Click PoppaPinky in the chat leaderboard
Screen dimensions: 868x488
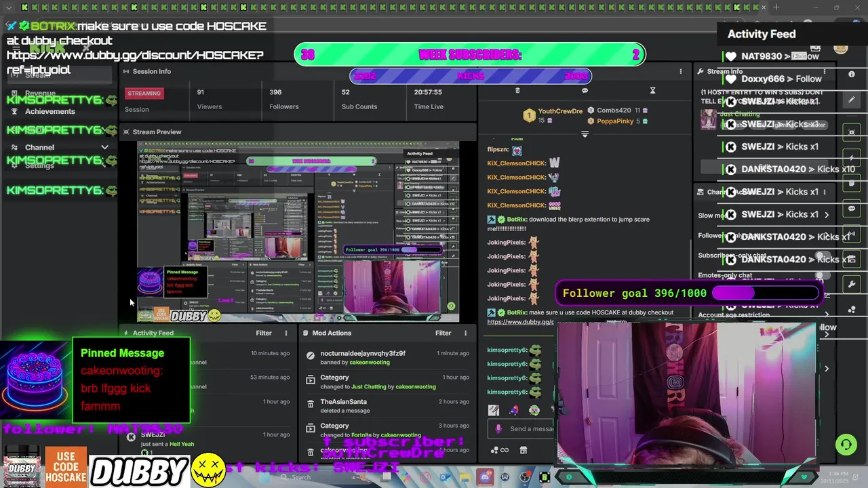tap(615, 121)
